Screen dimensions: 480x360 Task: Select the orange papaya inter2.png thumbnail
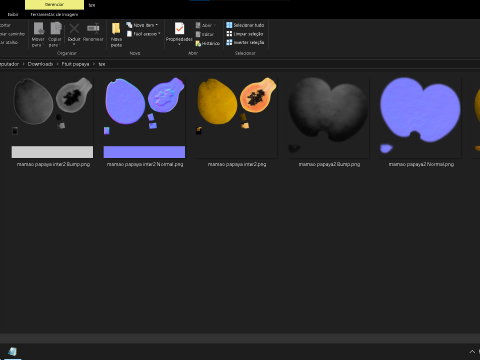tap(237, 118)
